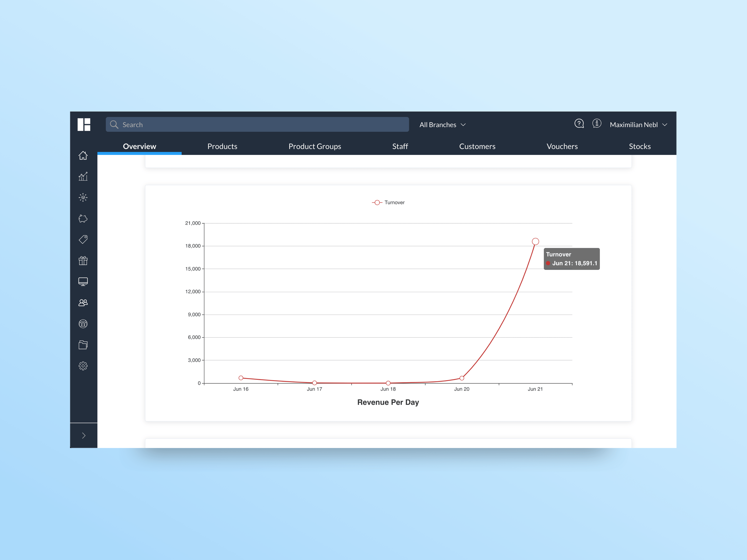Go to the Product Groups tab

tap(315, 147)
